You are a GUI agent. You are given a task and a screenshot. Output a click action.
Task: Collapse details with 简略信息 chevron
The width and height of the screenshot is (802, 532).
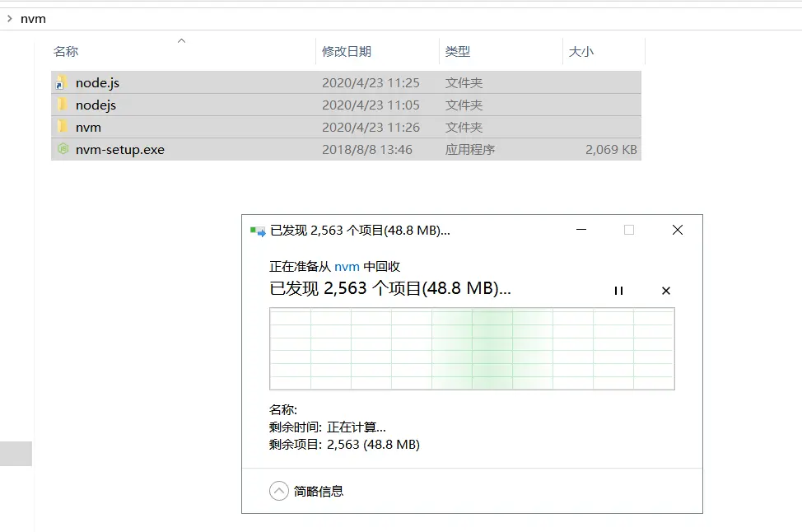279,491
